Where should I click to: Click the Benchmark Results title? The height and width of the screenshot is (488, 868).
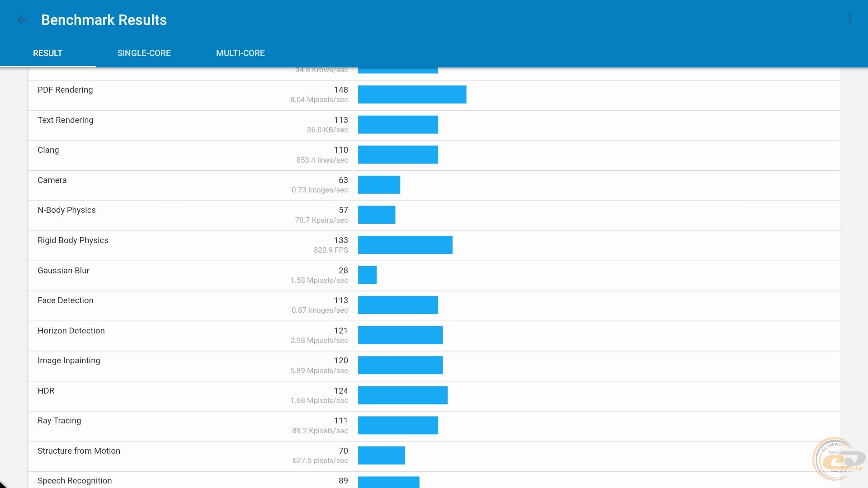pos(104,20)
